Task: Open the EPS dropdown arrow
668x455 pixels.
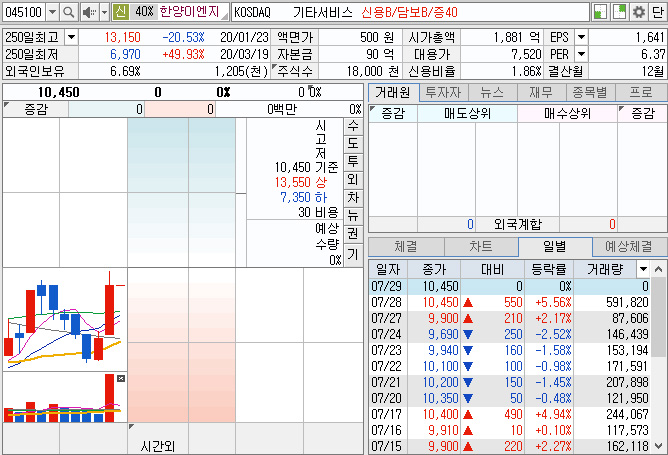Action: (581, 37)
